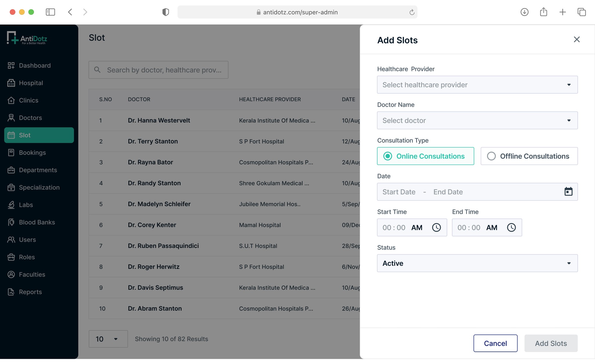Select Offline Consultations radio option
The image size is (595, 364).
(491, 156)
